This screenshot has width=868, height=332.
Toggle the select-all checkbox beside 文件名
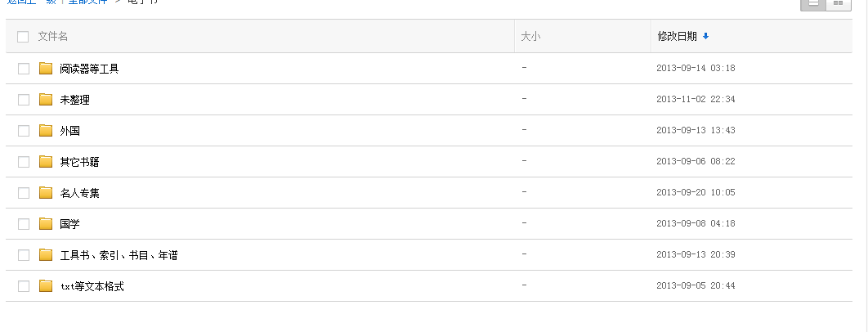pos(23,37)
